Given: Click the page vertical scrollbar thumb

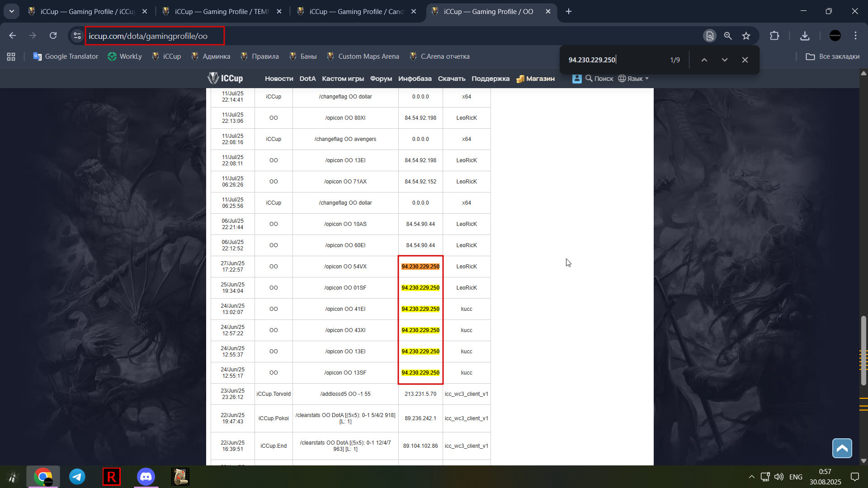Looking at the screenshot, I should coord(863,350).
